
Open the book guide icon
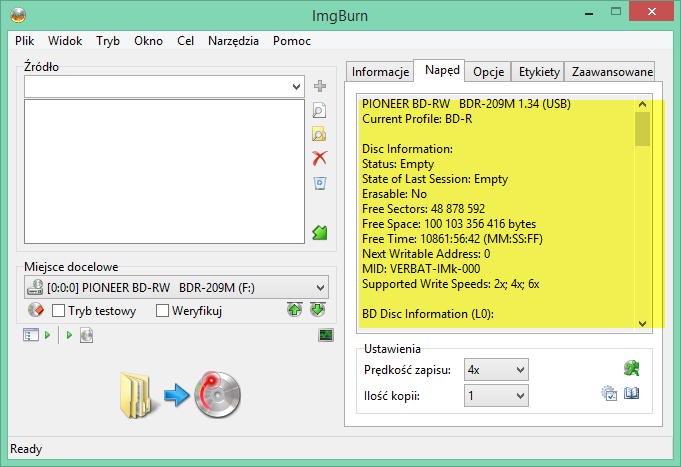tap(631, 393)
